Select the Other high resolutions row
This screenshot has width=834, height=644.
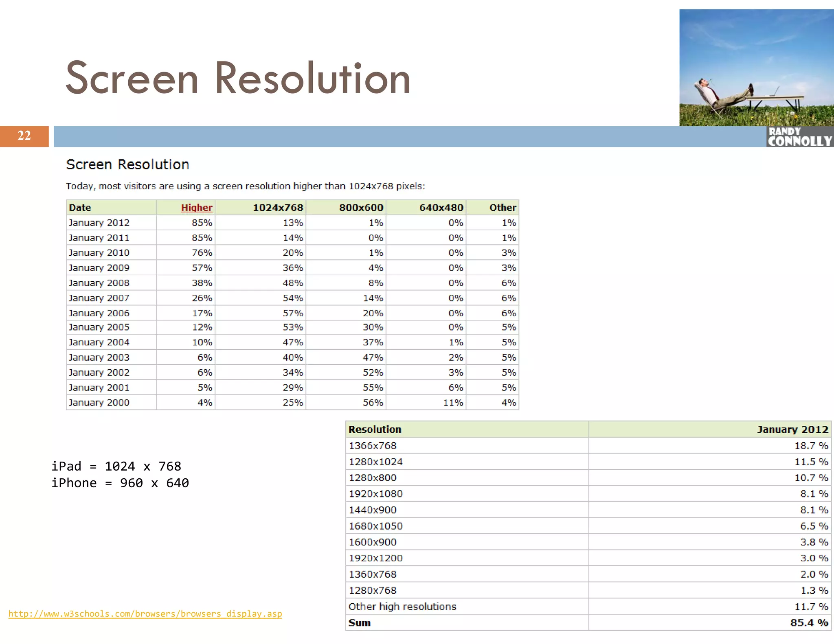pyautogui.click(x=588, y=607)
